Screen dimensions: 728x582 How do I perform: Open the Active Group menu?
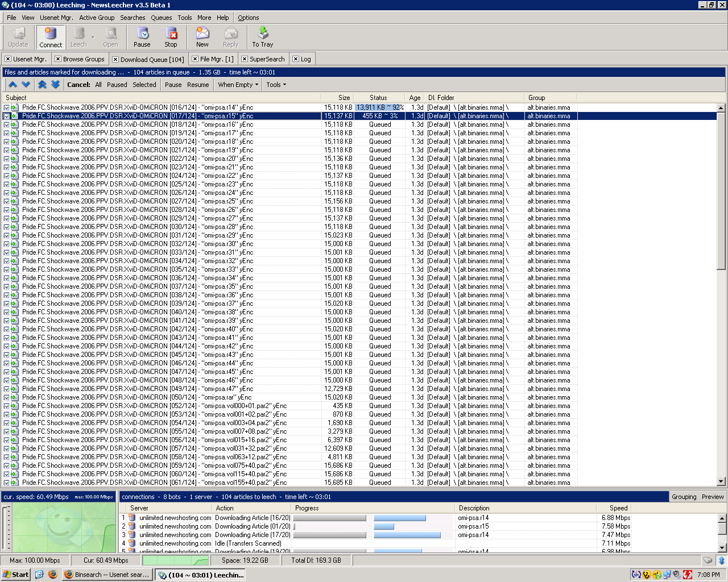[x=97, y=18]
